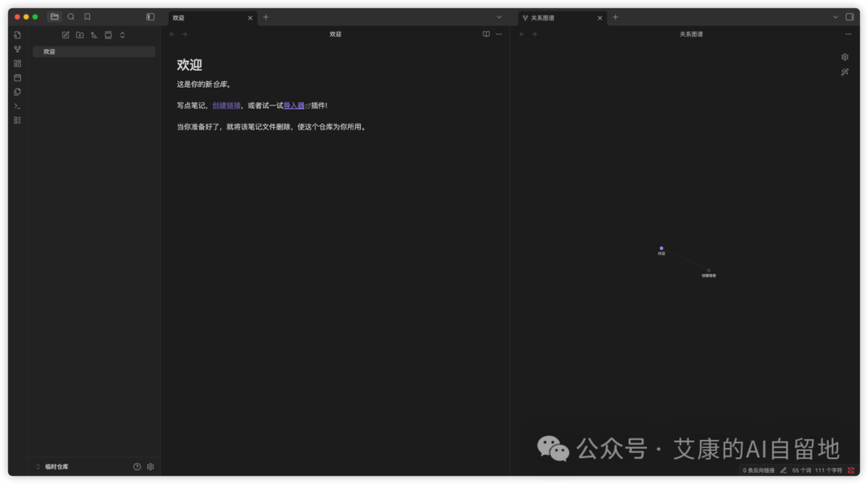This screenshot has width=868, height=484.
Task: Add new tab beside 欢迎 tab
Action: click(x=266, y=17)
